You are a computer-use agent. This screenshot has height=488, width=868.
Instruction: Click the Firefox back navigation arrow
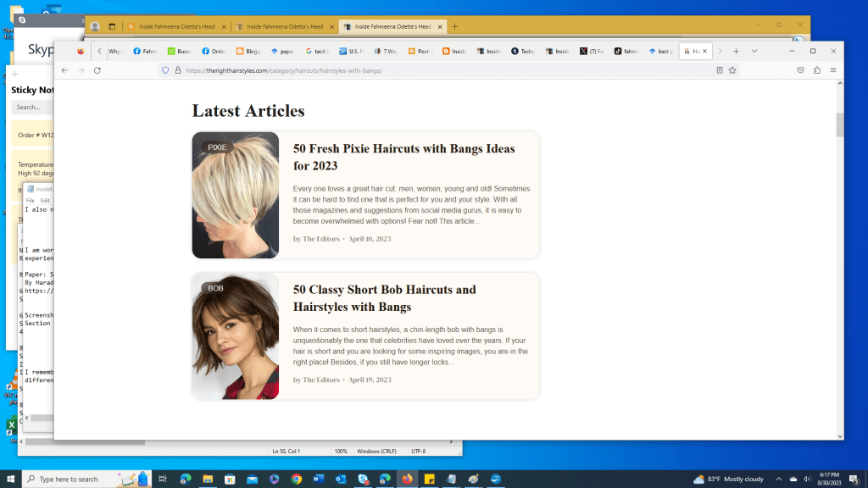[x=65, y=69]
